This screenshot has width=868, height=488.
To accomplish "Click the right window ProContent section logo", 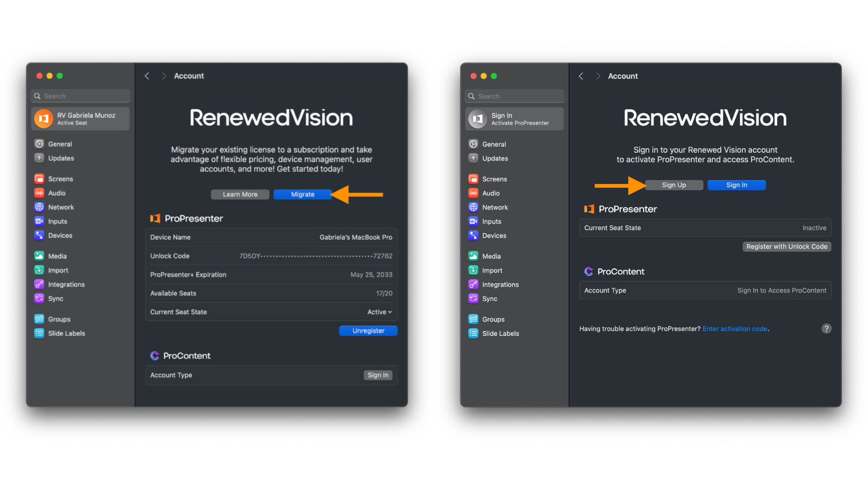I will click(x=589, y=271).
